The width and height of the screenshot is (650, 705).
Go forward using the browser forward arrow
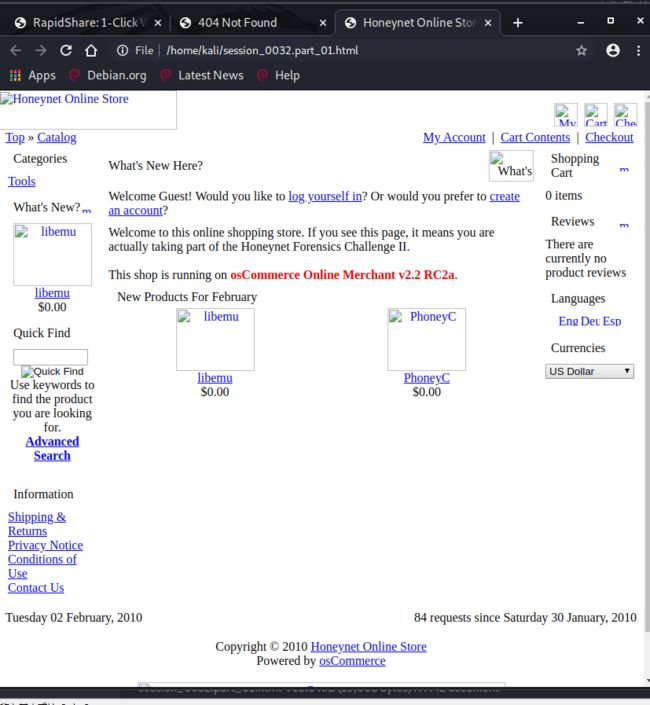41,50
